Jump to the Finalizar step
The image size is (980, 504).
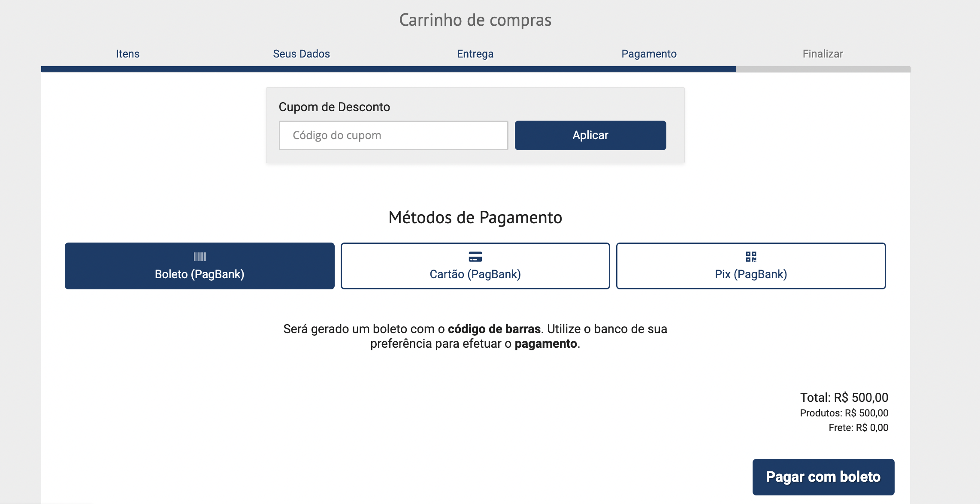coord(823,54)
